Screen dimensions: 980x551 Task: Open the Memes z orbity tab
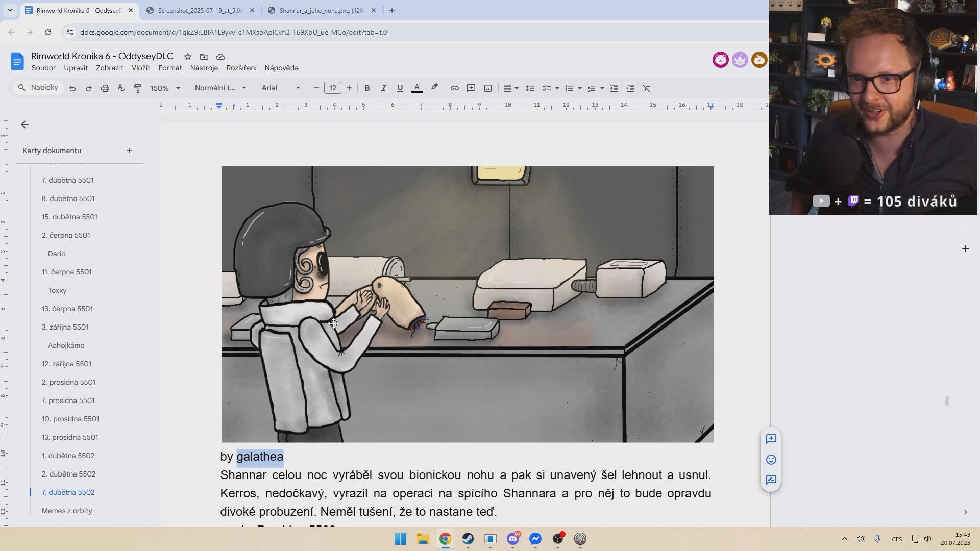pos(67,511)
